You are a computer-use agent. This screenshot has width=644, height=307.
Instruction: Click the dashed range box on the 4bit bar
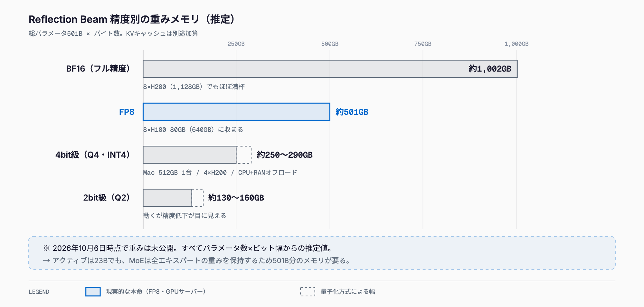click(244, 155)
